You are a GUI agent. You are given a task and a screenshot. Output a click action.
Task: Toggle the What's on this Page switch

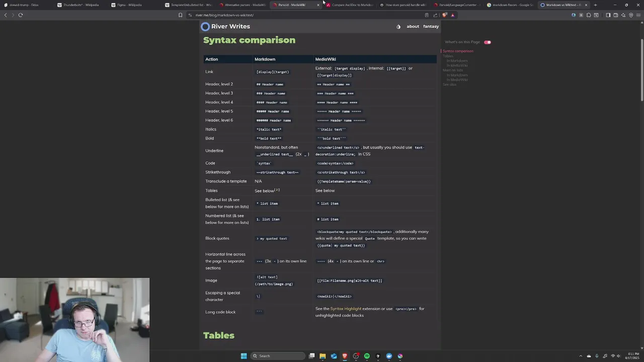click(x=487, y=42)
